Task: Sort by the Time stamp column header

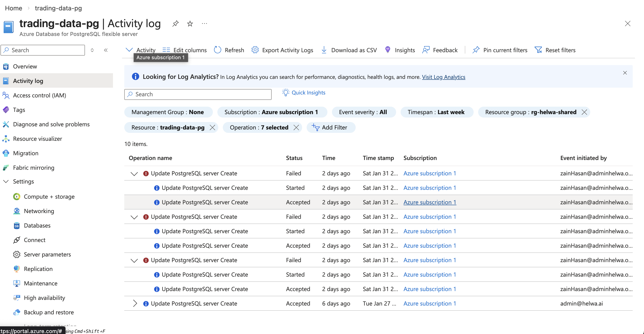Action: point(378,158)
